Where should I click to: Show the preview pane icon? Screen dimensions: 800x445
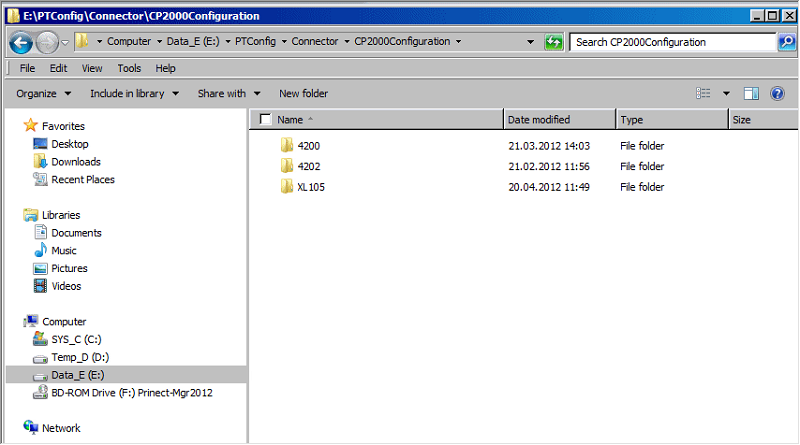(x=751, y=93)
